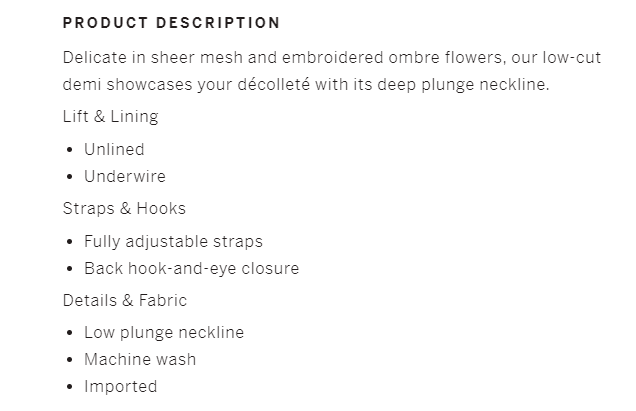Select the Low plunge neckline item

point(164,332)
